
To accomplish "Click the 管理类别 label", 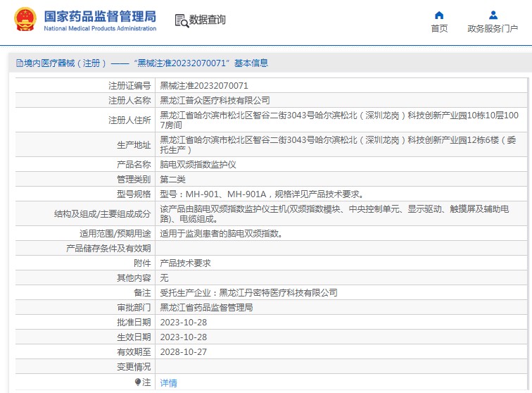I will coord(134,180).
